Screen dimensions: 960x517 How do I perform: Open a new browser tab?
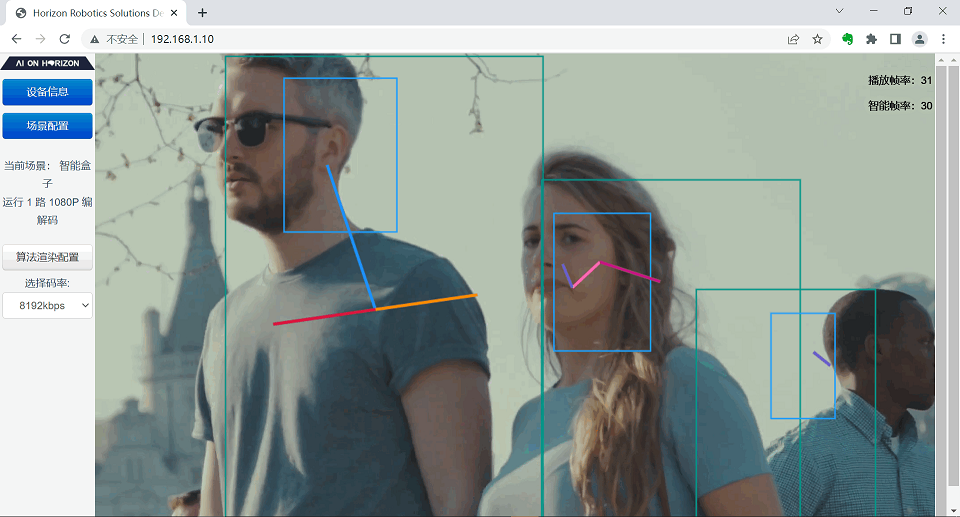pos(203,12)
